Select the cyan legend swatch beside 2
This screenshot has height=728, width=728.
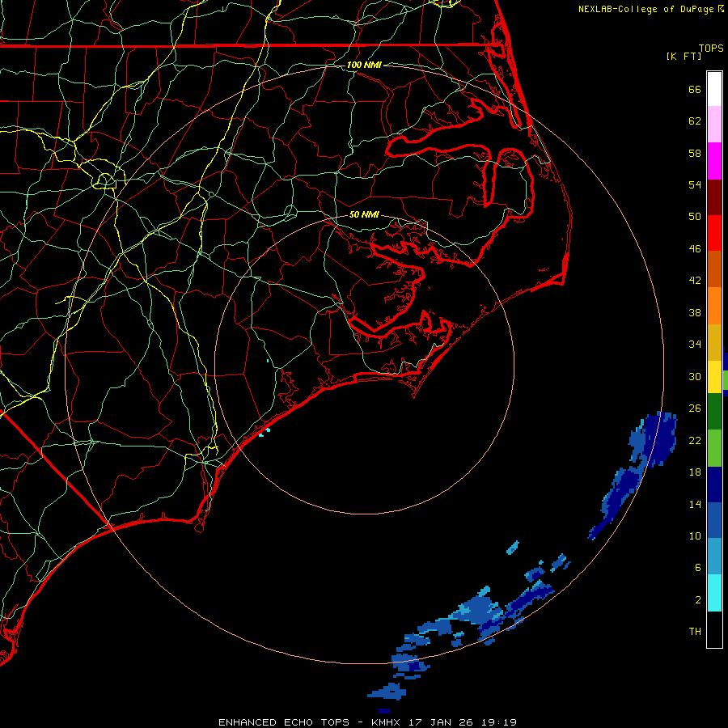coord(714,593)
